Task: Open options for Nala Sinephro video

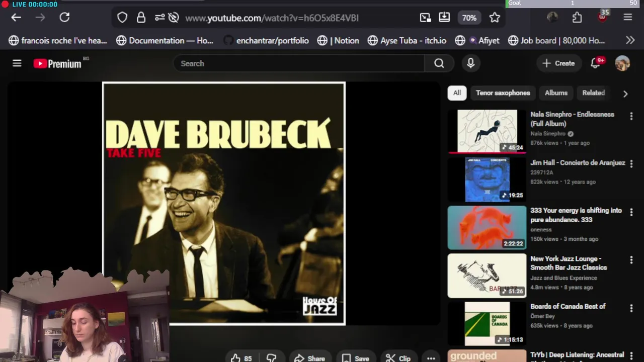Action: [631, 116]
